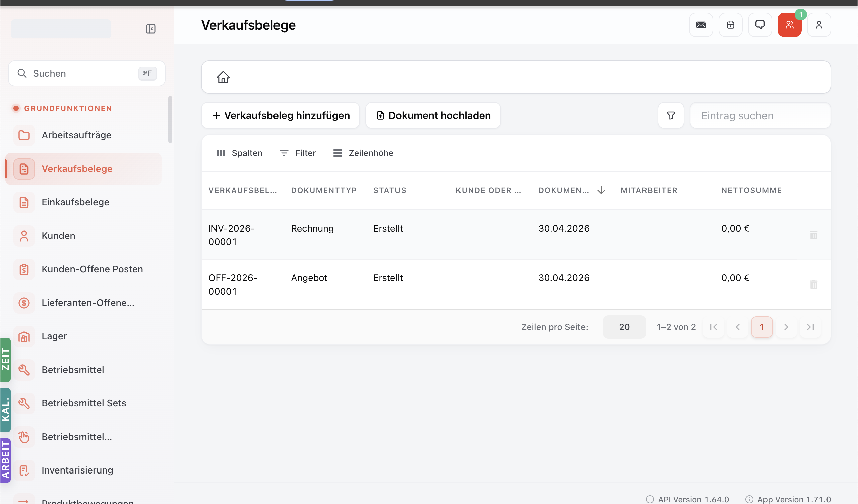Go to next page of table
Viewport: 858px width, 504px height.
click(786, 327)
